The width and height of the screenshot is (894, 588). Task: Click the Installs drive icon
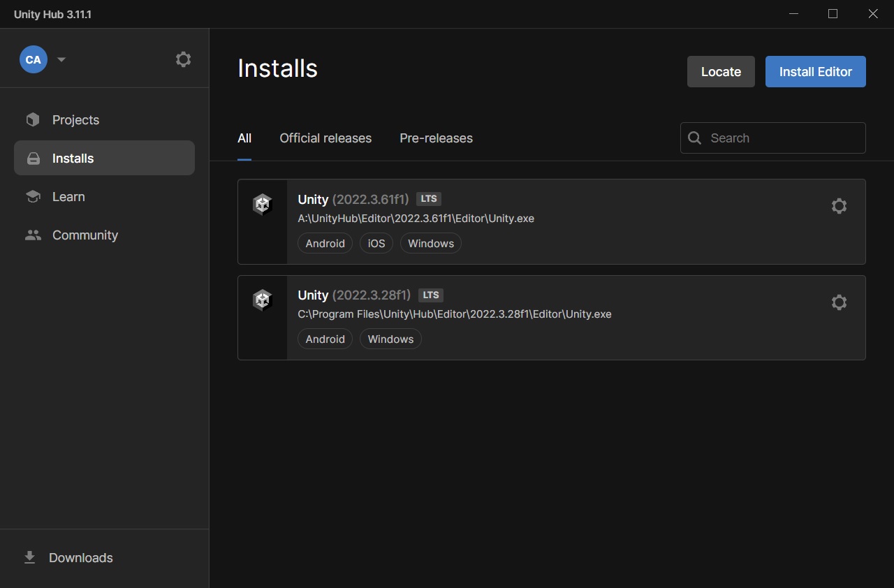coord(33,159)
